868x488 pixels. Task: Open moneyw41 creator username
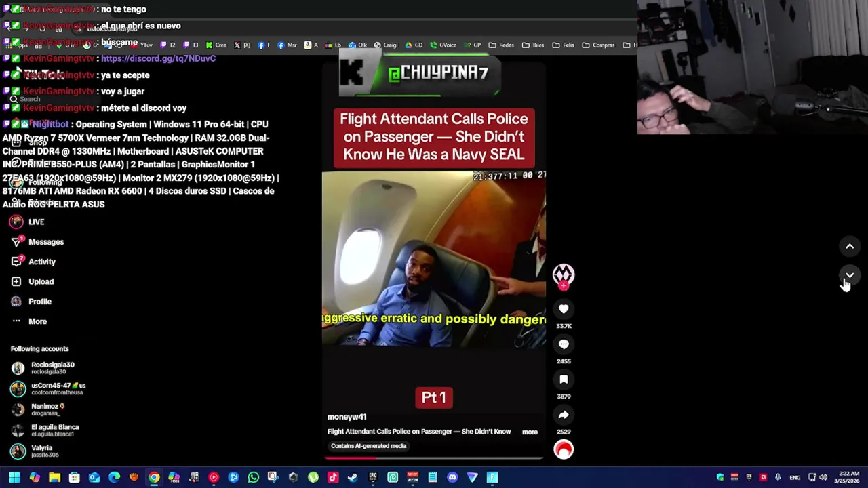point(347,417)
